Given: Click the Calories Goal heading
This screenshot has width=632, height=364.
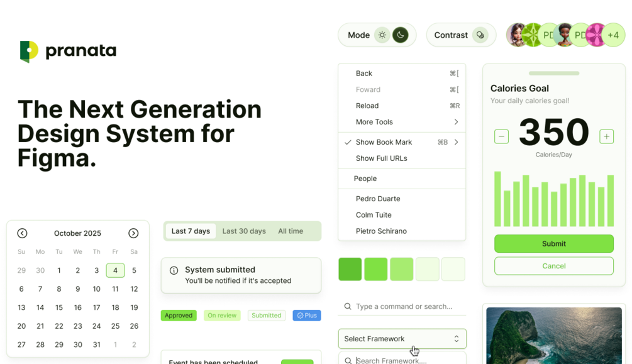Looking at the screenshot, I should pyautogui.click(x=519, y=88).
